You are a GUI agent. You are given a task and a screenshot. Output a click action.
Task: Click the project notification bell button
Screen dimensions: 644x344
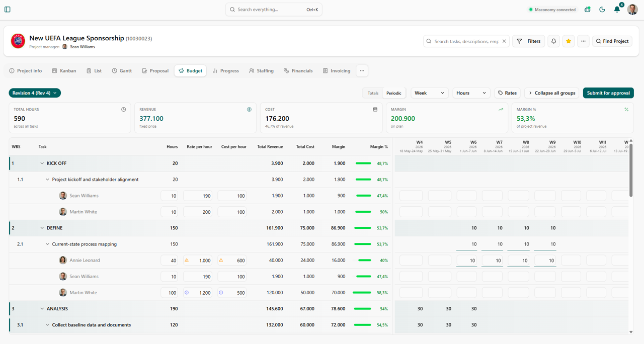(553, 41)
